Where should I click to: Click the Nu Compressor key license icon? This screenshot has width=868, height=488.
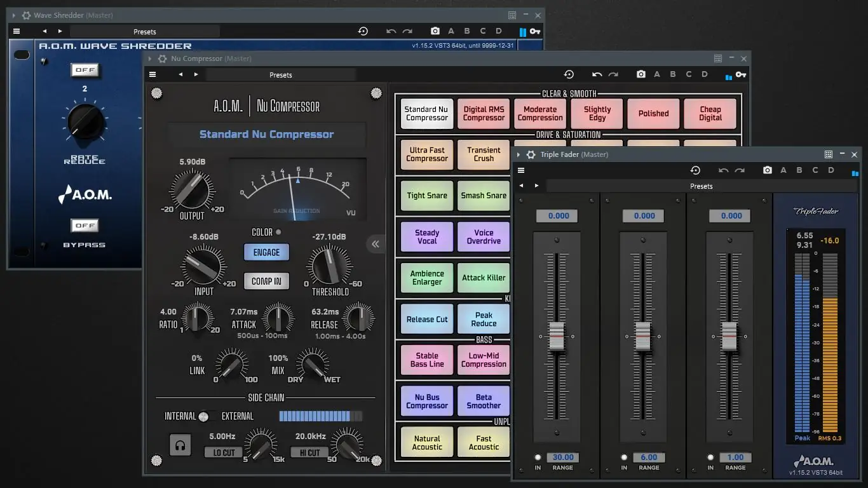[x=741, y=75]
